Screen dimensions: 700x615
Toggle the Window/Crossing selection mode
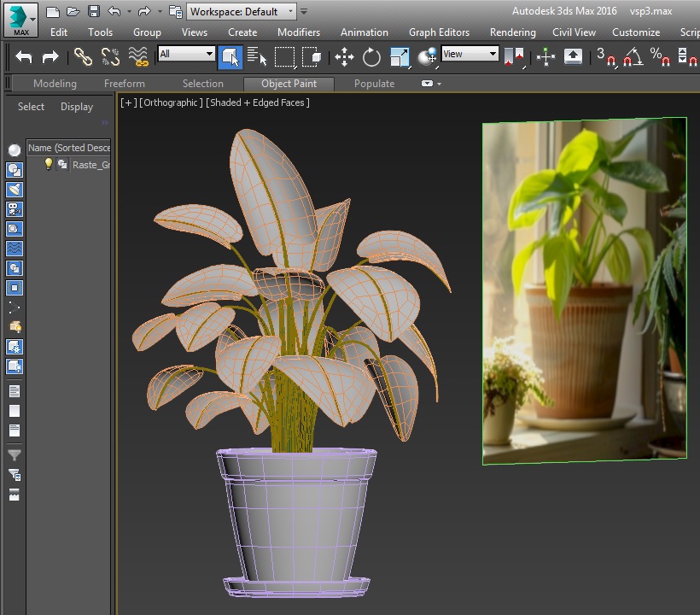click(312, 56)
